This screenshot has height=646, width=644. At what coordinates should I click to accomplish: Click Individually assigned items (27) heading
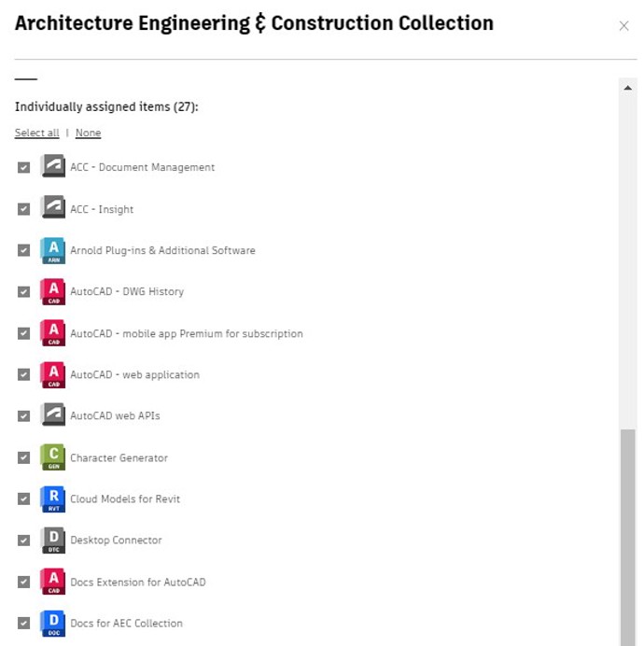[x=106, y=106]
